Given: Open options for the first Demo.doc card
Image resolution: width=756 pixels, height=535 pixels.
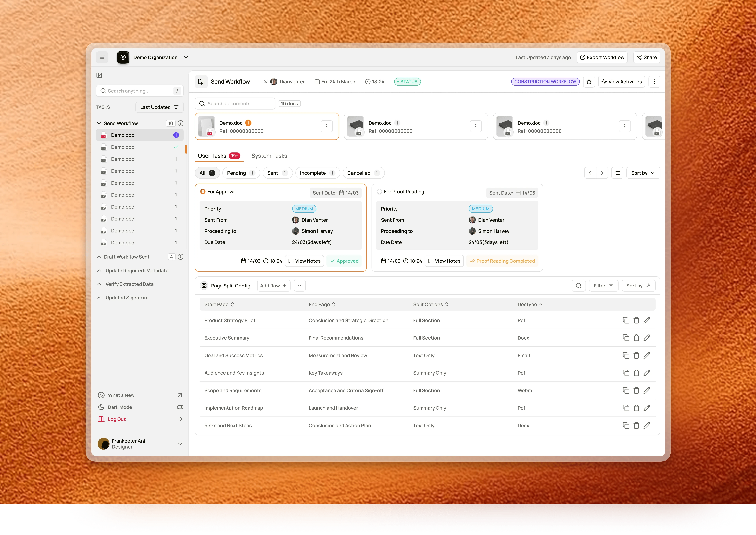Looking at the screenshot, I should tap(327, 126).
